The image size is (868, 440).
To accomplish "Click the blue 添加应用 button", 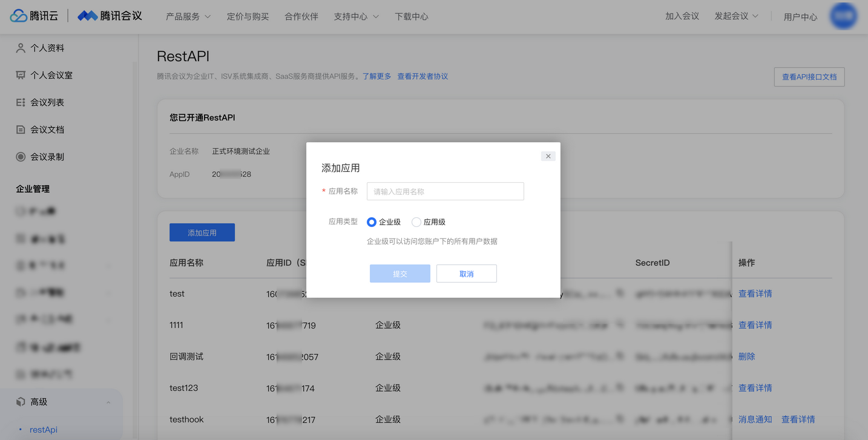I will tap(202, 232).
